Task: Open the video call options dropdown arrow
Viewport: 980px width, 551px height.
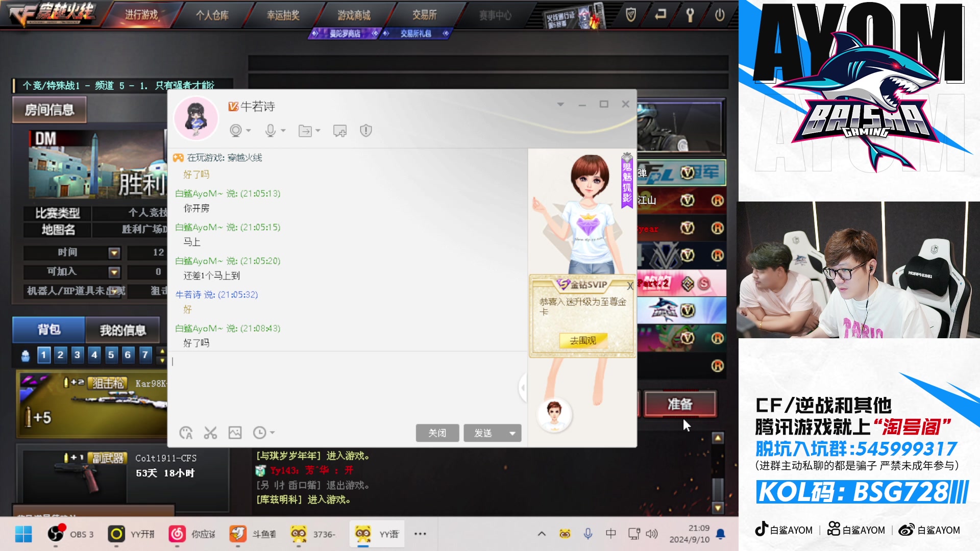Action: (x=249, y=131)
